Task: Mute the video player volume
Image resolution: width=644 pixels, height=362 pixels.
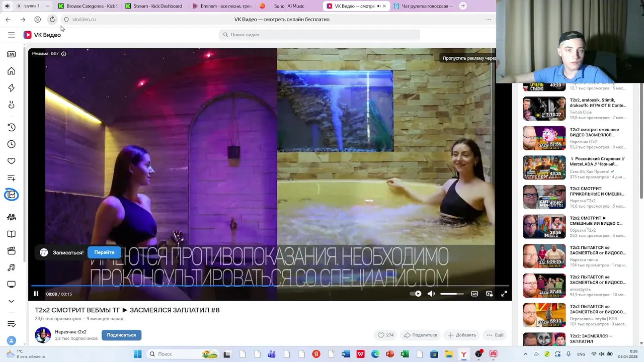Action: click(431, 294)
